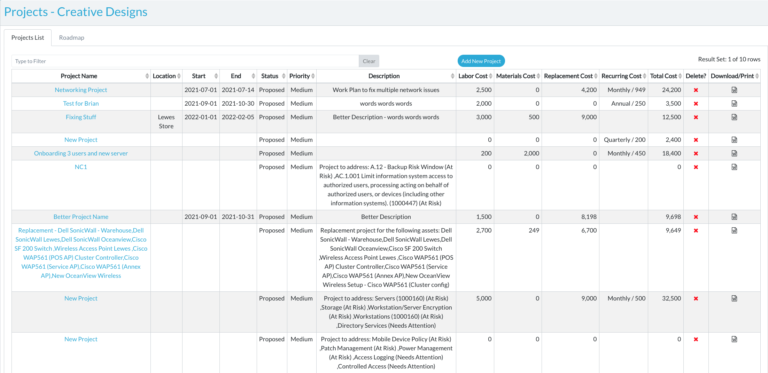768x373 pixels.
Task: Open the New Project with Quarterly cost
Action: click(81, 140)
